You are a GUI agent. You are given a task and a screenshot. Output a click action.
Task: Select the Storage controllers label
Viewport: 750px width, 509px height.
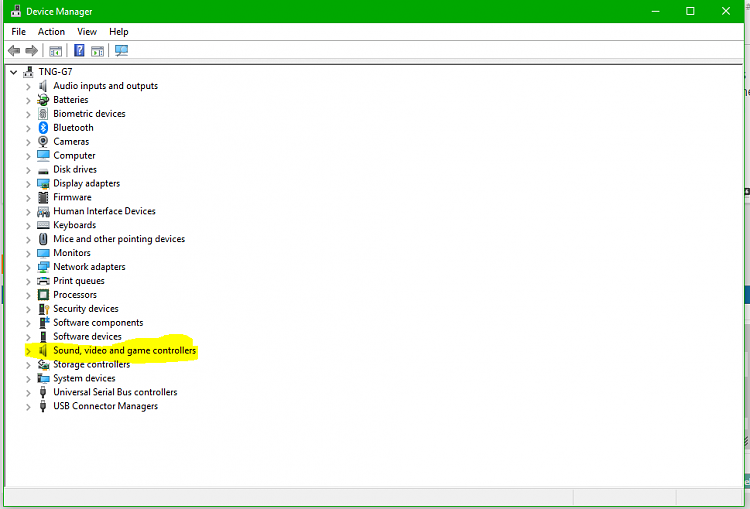91,365
